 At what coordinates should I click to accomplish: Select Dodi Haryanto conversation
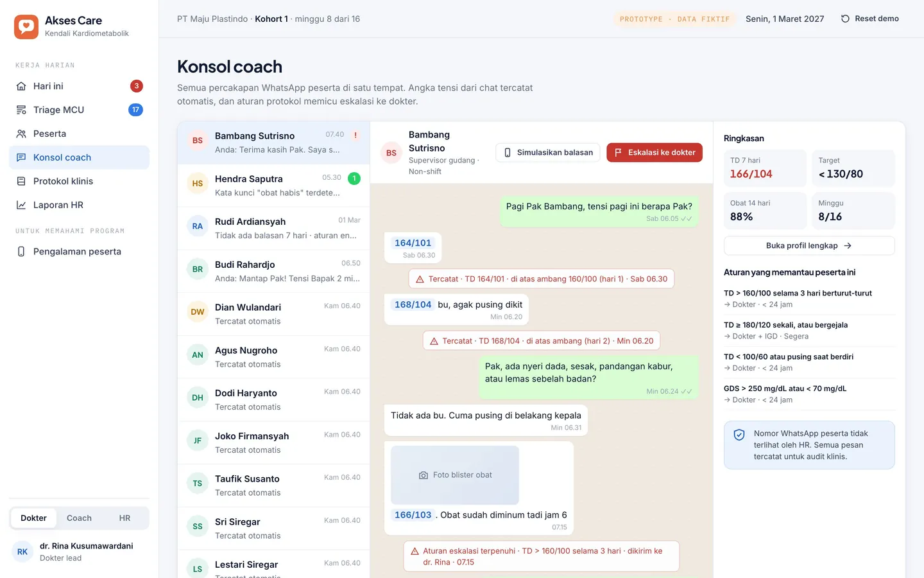click(273, 400)
